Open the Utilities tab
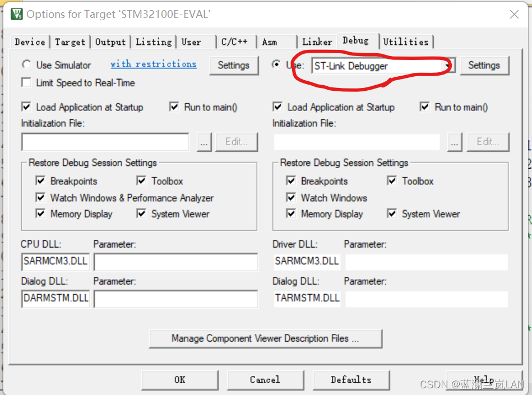Image resolution: width=532 pixels, height=395 pixels. [x=406, y=41]
